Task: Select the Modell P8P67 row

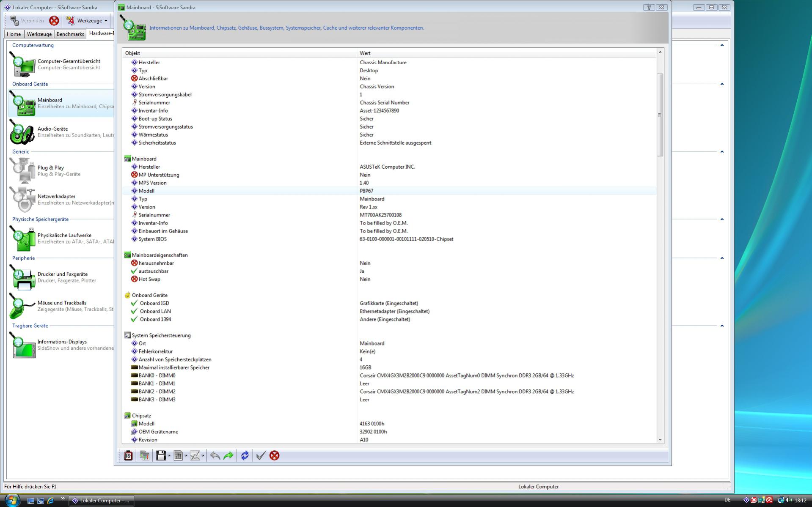Action: click(389, 191)
